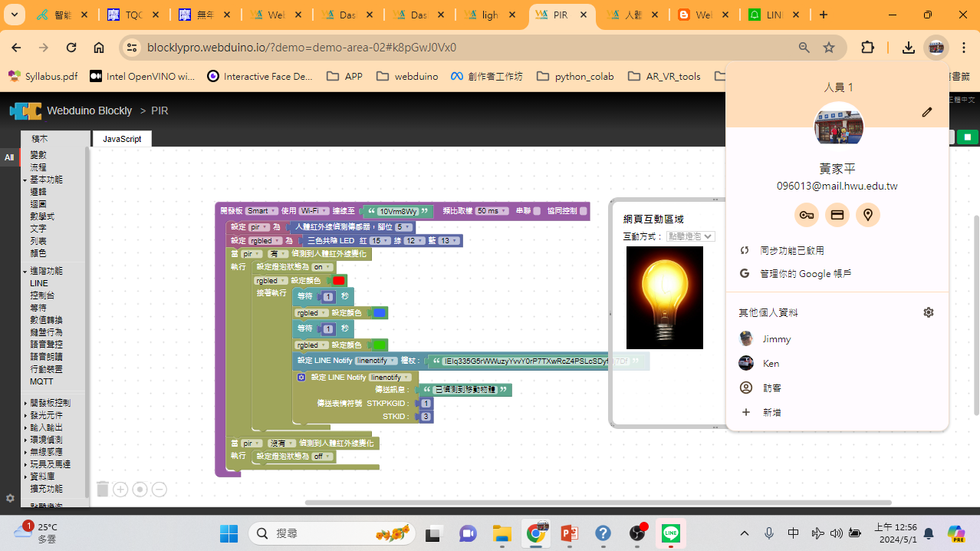Toggle the 協同控制 checkbox
980x551 pixels.
(x=584, y=211)
